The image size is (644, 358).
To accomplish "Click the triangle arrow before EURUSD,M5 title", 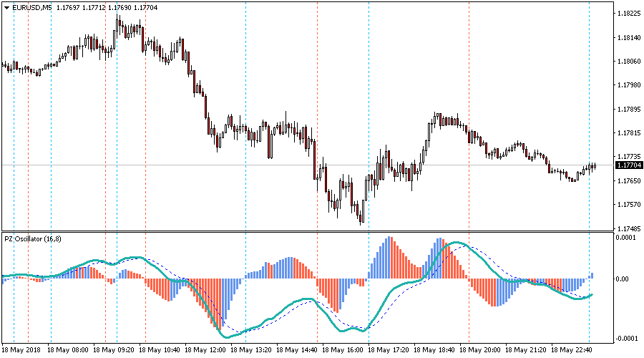I will pos(6,7).
